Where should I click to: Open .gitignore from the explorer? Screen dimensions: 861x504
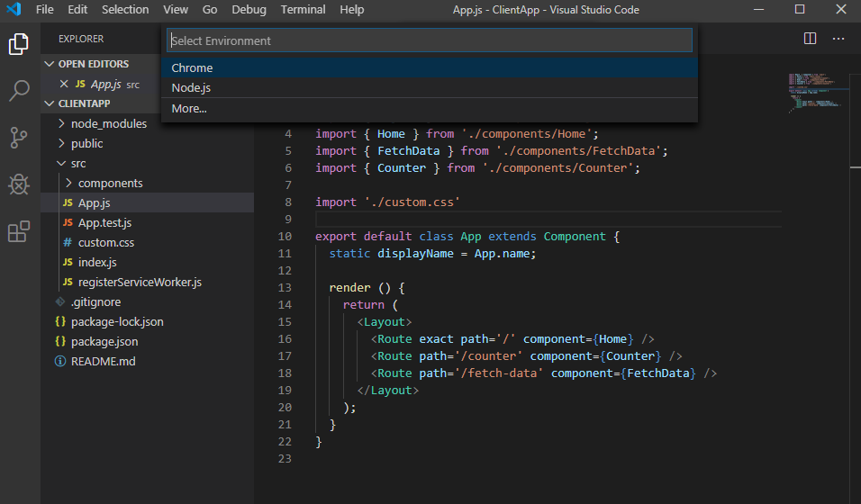point(147,301)
